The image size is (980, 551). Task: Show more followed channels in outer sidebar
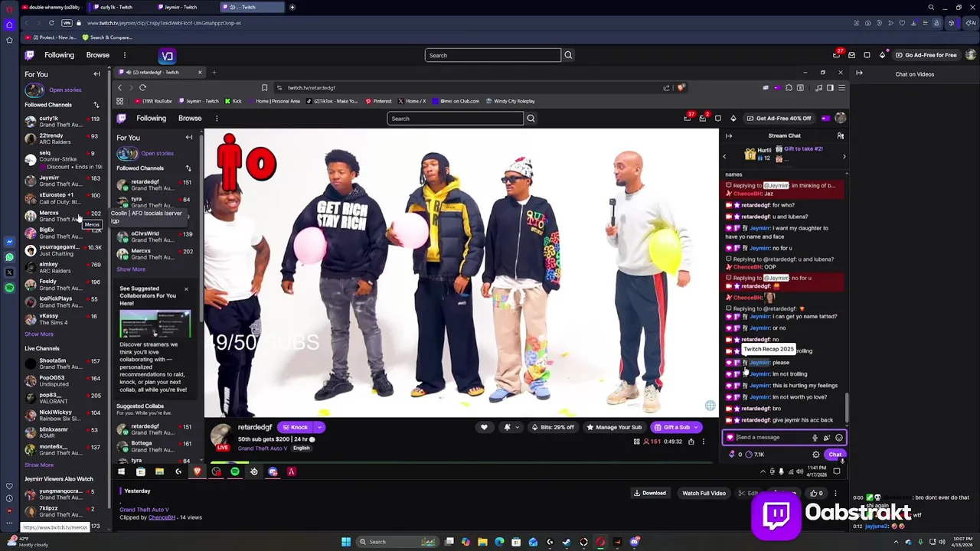click(39, 334)
